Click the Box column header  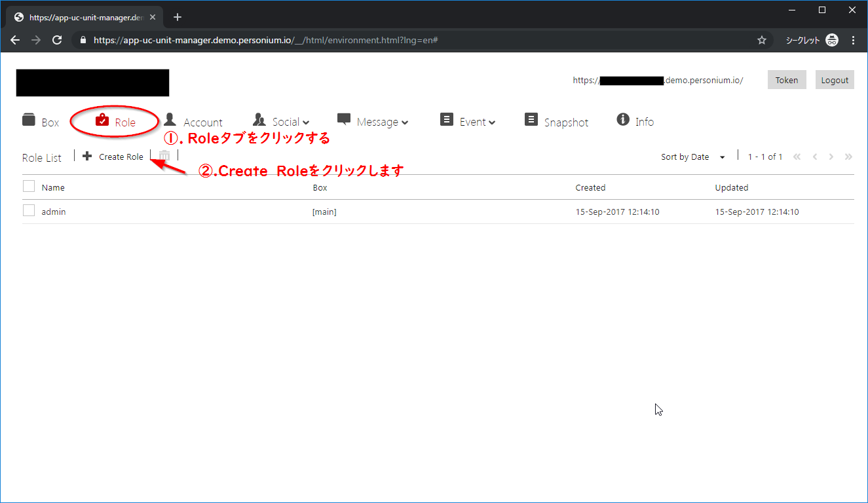320,188
